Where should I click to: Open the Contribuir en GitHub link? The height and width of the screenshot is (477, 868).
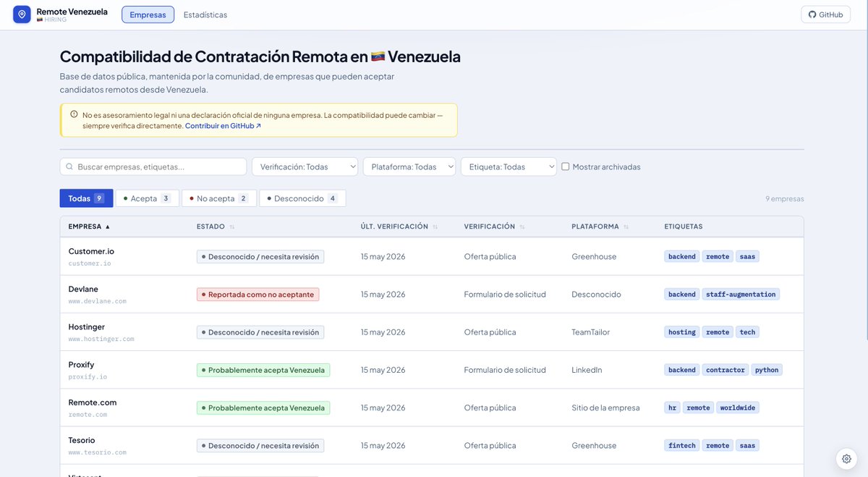223,126
